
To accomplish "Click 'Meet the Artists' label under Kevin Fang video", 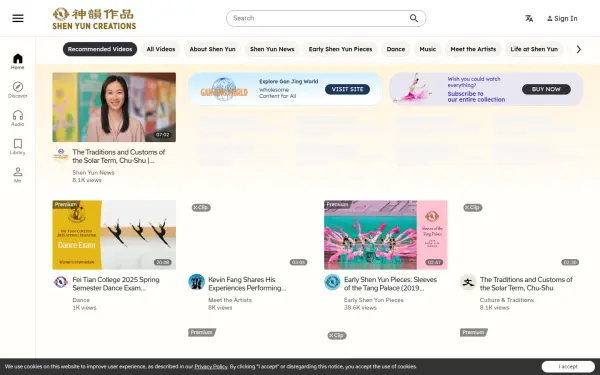I will pos(230,300).
